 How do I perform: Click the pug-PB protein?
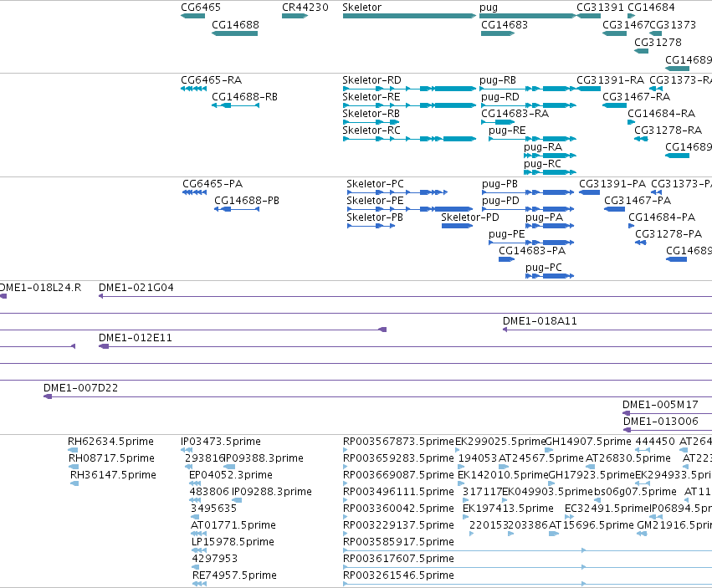coord(528,192)
